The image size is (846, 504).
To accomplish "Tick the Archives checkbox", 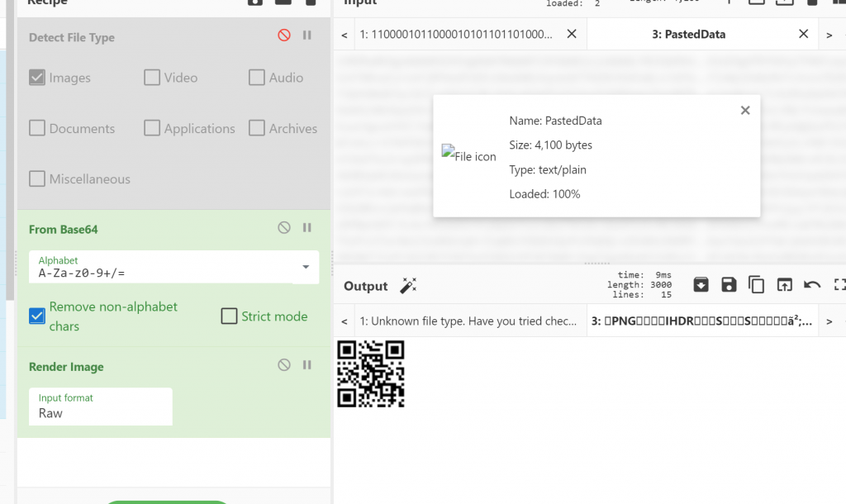I will coord(256,128).
